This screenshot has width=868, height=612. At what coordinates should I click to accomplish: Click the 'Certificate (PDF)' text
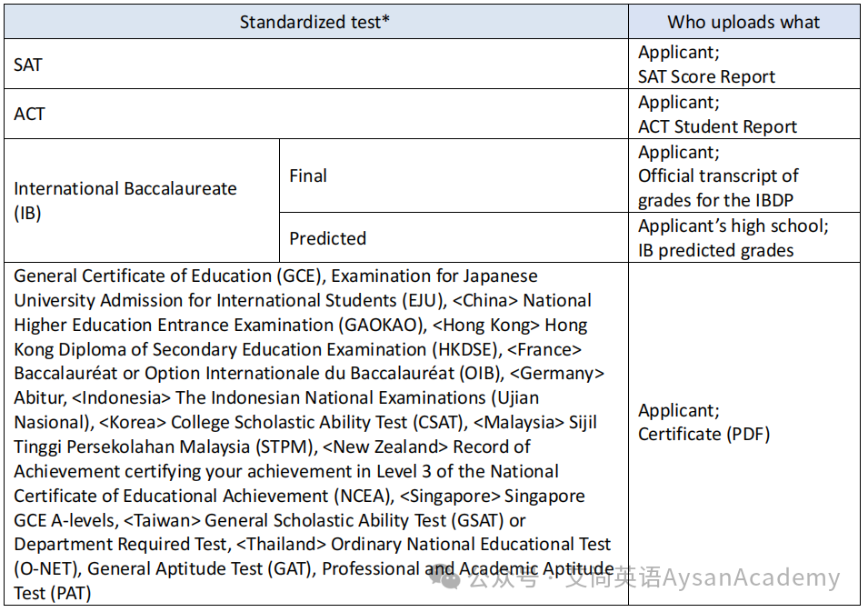coord(703,434)
